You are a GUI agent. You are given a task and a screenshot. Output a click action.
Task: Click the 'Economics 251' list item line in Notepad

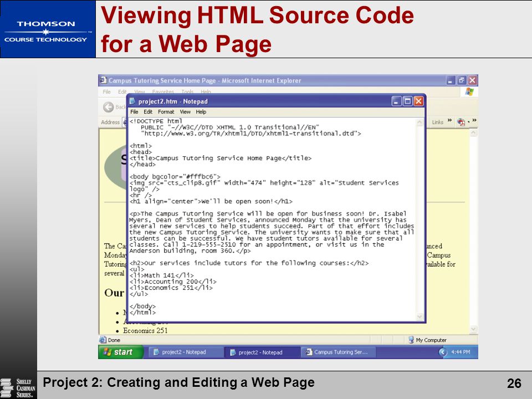click(x=171, y=288)
